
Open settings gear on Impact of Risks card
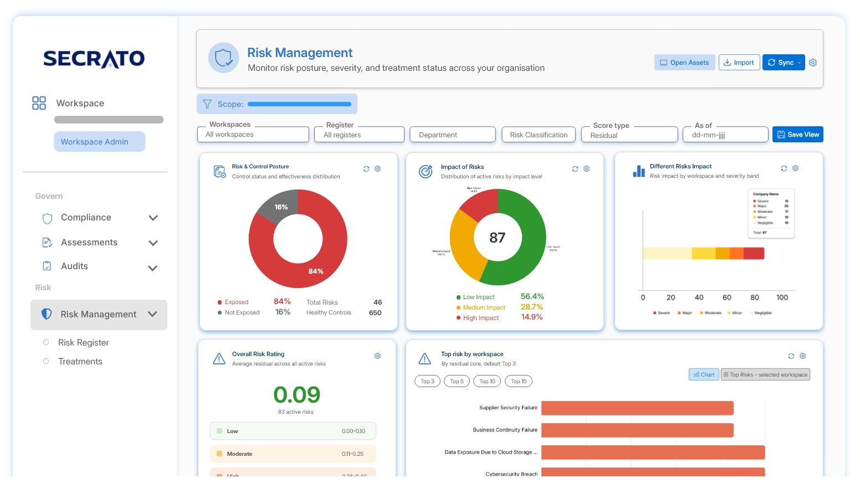(x=586, y=169)
